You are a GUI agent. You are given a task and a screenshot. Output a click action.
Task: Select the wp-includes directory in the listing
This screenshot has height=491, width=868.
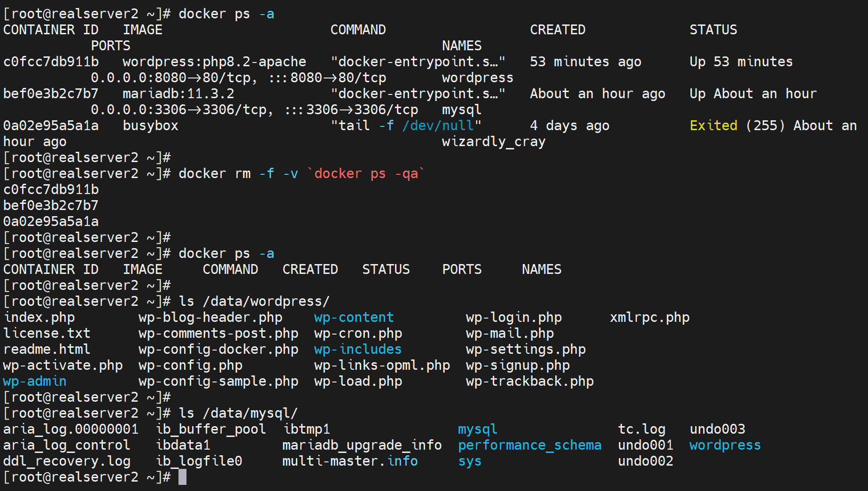pos(357,350)
